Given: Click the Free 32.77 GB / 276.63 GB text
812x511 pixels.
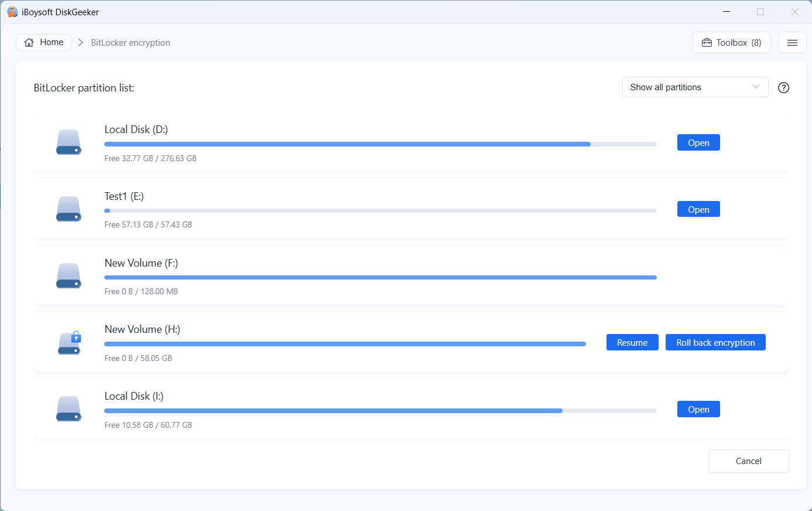Looking at the screenshot, I should point(150,158).
